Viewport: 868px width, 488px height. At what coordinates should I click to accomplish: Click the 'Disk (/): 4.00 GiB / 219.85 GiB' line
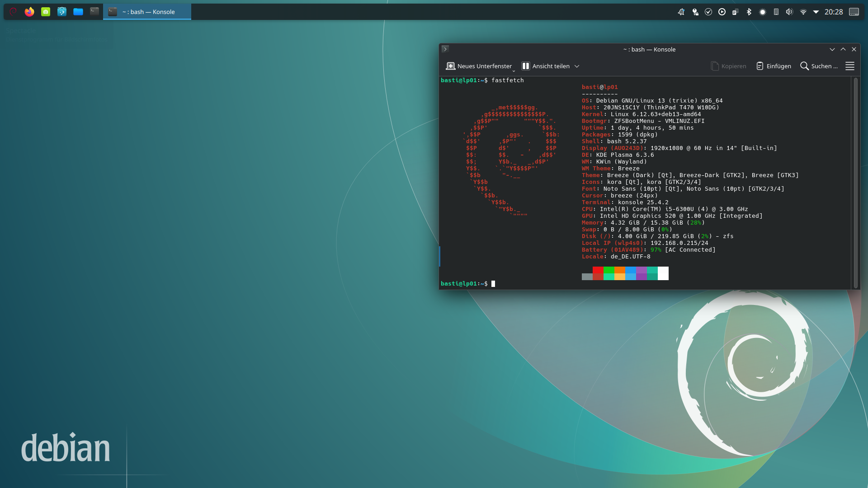(658, 236)
